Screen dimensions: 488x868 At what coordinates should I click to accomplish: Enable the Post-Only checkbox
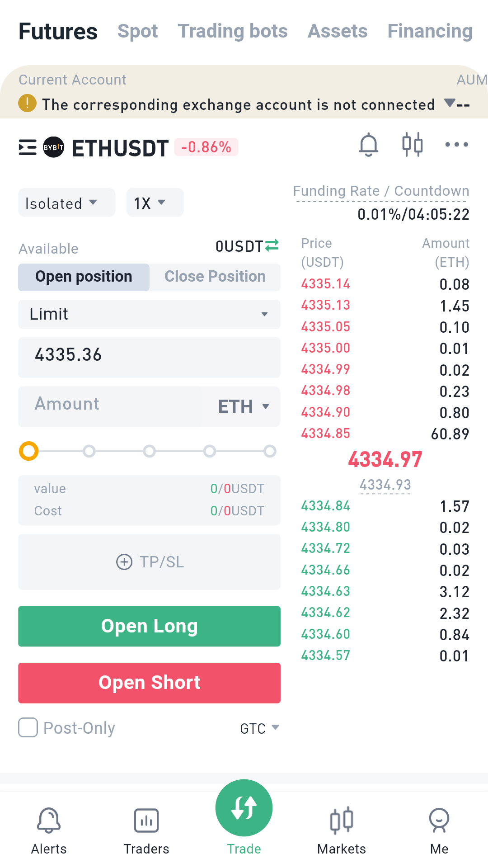coord(28,728)
